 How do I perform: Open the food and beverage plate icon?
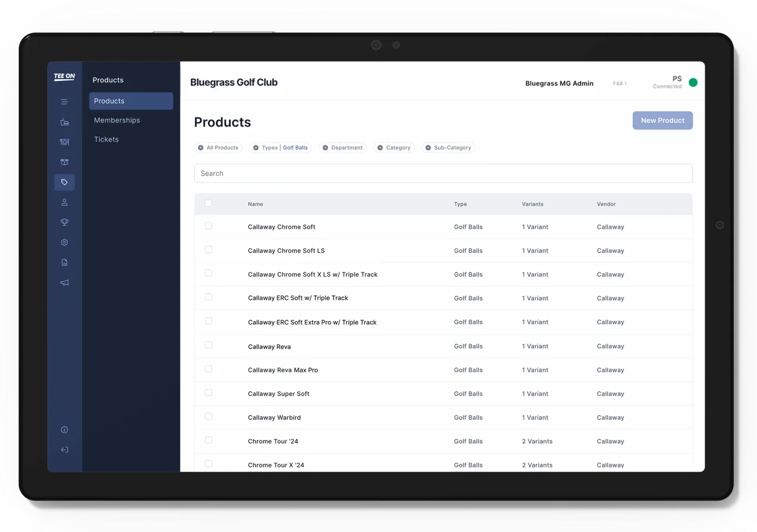click(64, 142)
